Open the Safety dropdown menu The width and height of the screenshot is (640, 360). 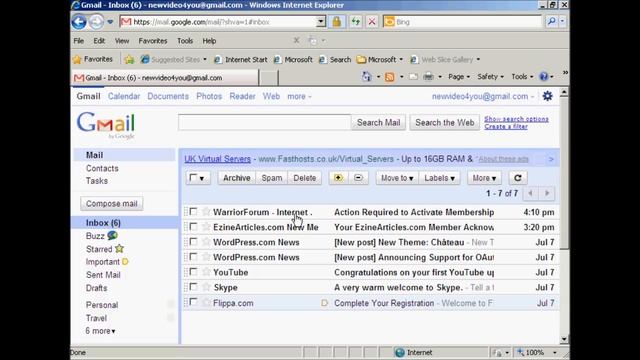pyautogui.click(x=490, y=77)
